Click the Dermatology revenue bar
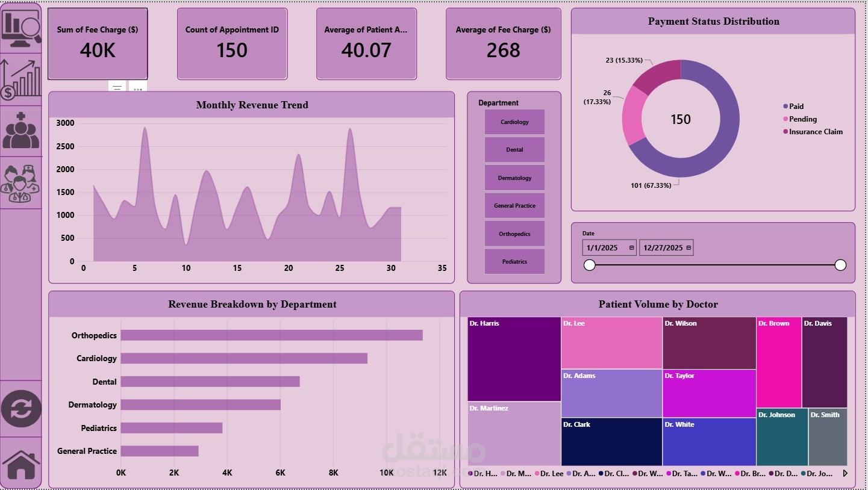The image size is (868, 490). (201, 405)
